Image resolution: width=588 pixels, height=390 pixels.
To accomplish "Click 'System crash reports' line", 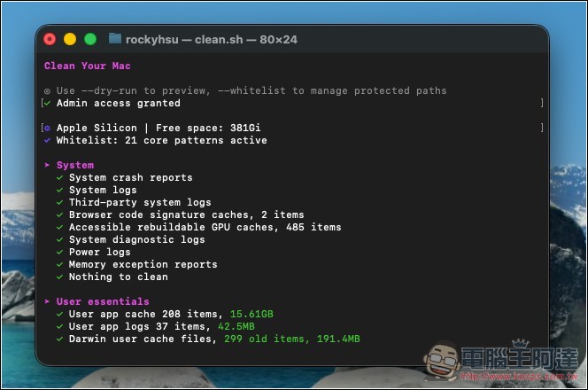I will 130,177.
